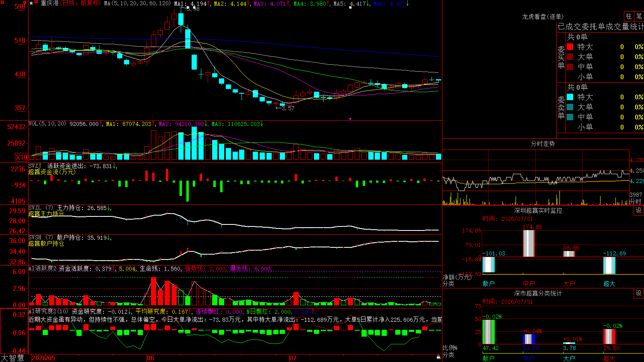The image size is (644, 362).
Task: Click the AI commentary line starting 近期大资金虽有异动
Action: (x=235, y=319)
